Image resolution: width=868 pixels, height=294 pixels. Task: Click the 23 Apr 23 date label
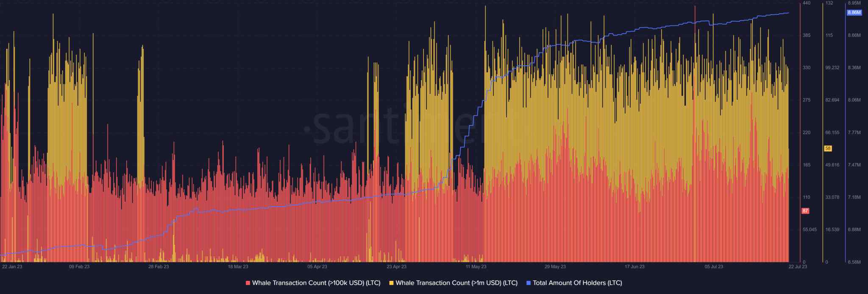tap(397, 267)
